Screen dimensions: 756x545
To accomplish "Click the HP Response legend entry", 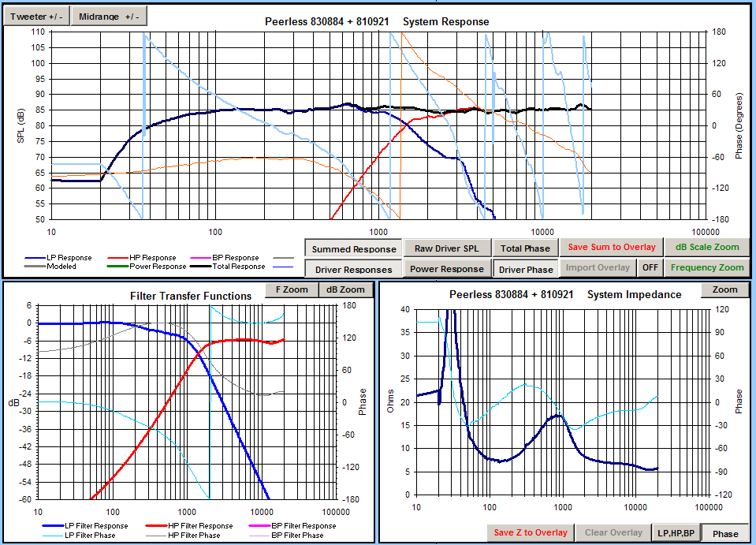I will (142, 258).
